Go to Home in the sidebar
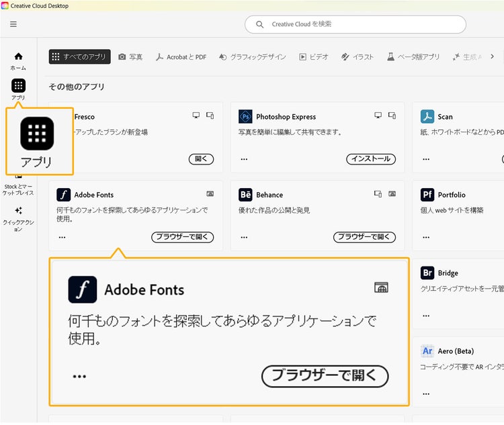This screenshot has width=504, height=425. pyautogui.click(x=18, y=60)
